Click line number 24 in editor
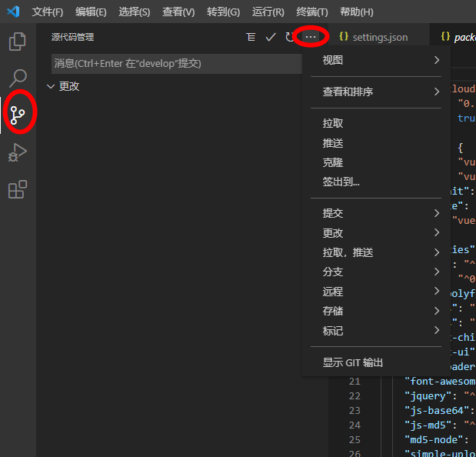The width and height of the screenshot is (476, 457). click(x=355, y=425)
